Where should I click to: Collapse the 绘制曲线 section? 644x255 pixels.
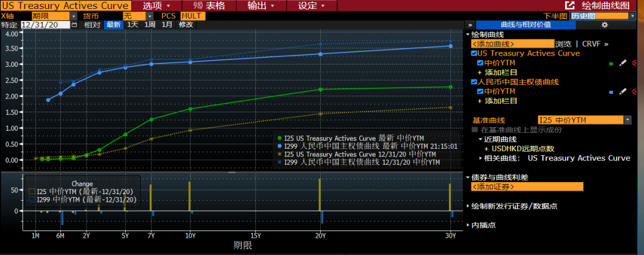coord(468,35)
